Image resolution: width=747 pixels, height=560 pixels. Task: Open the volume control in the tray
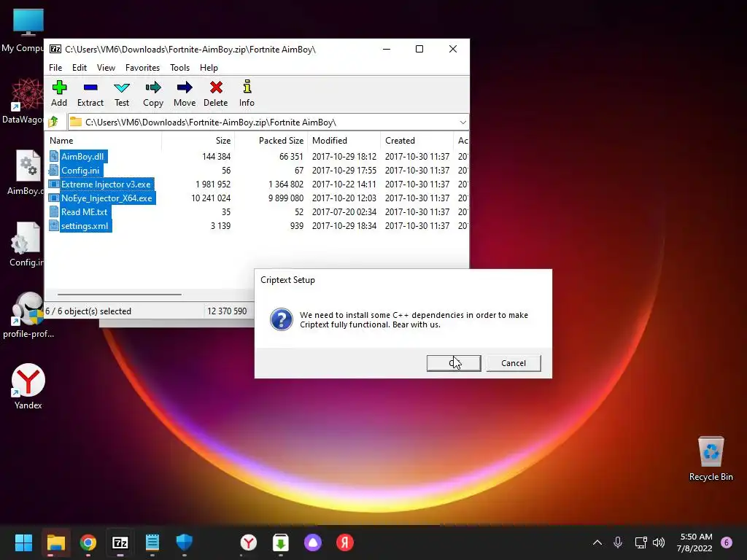click(x=659, y=542)
